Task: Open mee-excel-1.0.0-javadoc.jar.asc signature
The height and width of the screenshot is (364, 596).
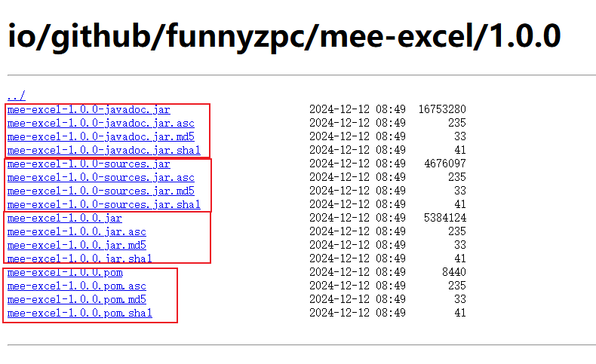Action: click(x=101, y=124)
